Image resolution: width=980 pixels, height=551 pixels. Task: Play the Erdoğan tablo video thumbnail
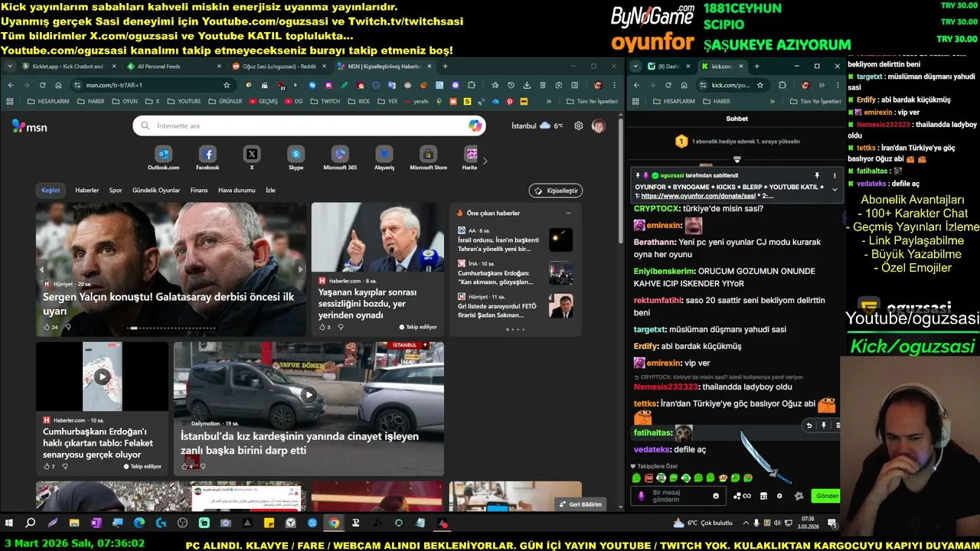pyautogui.click(x=102, y=377)
